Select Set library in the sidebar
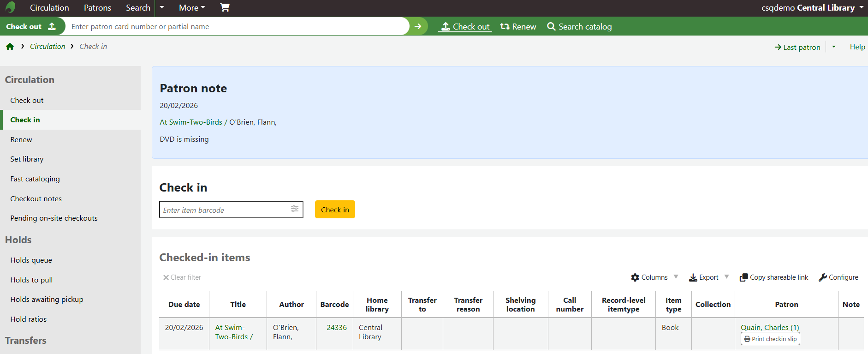868x354 pixels. tap(70, 159)
